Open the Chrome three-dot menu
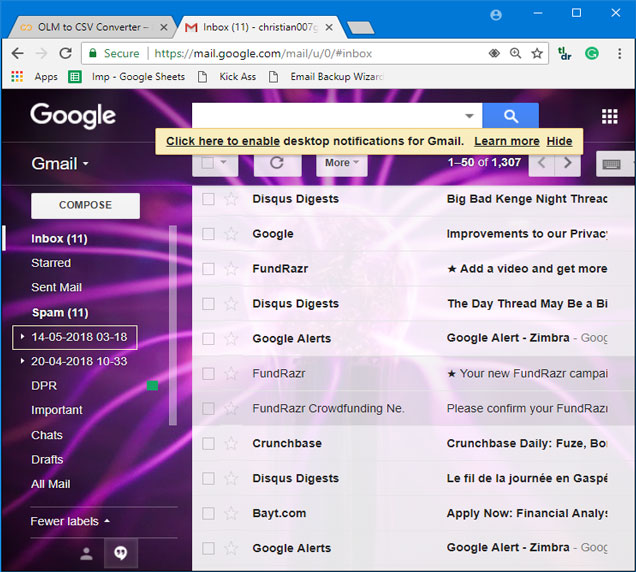 coord(619,53)
